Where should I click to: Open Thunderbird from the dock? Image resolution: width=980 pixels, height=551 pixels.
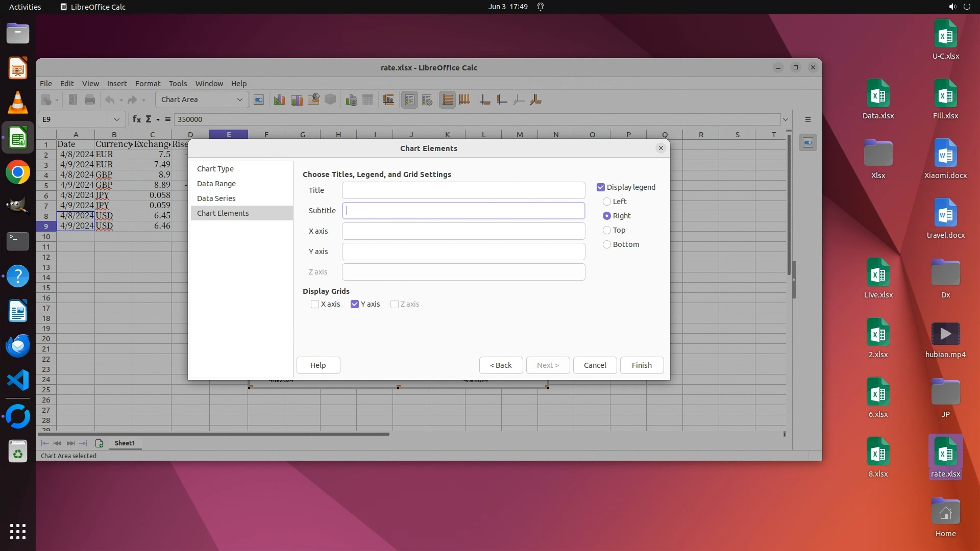click(x=18, y=345)
